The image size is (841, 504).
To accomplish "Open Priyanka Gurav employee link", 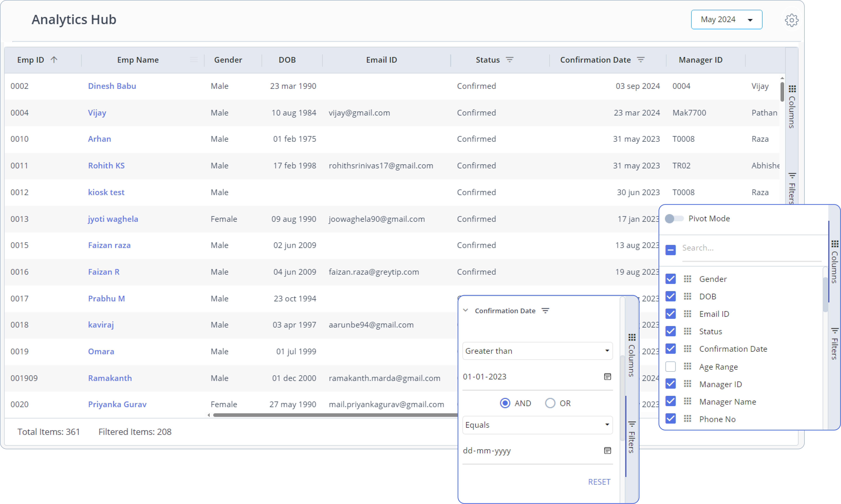I will [x=117, y=404].
